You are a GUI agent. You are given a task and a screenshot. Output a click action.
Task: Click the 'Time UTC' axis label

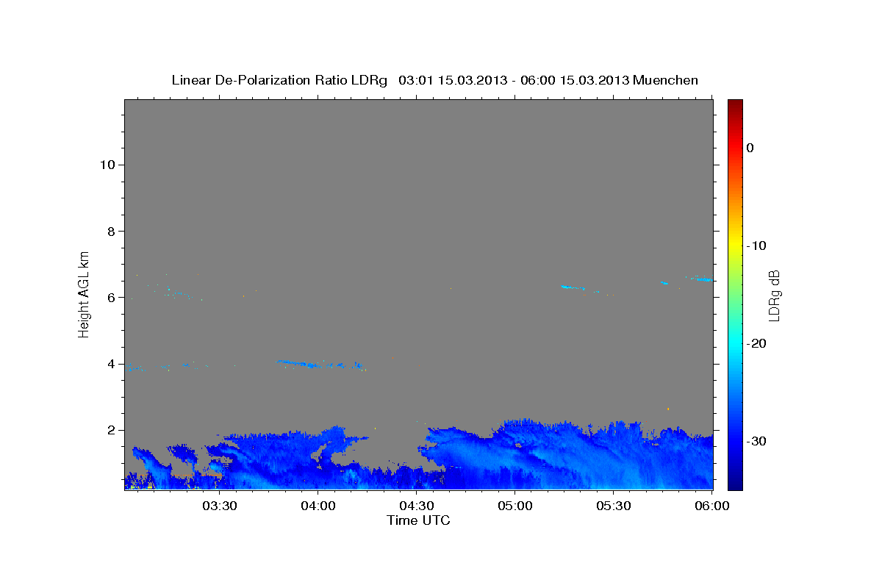[418, 520]
